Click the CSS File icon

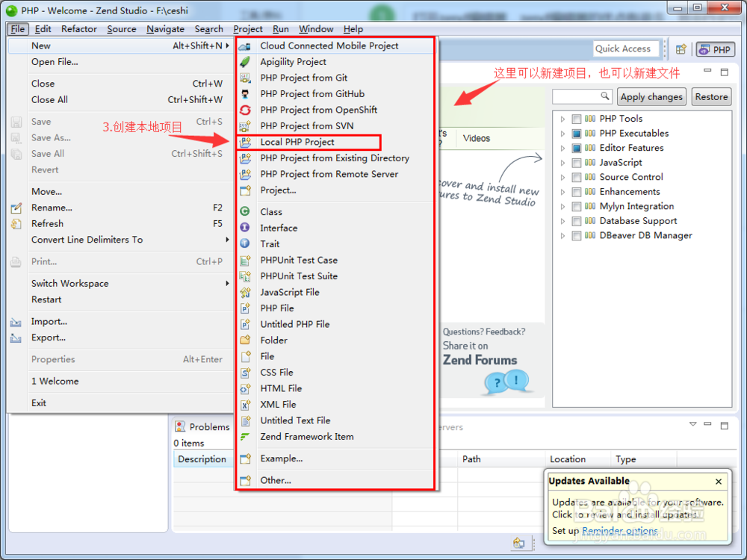[x=245, y=373]
